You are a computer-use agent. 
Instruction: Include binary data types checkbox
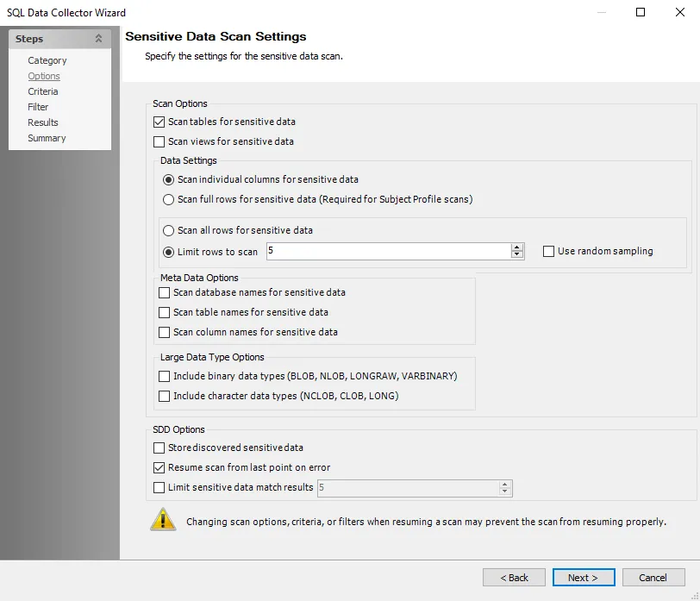pos(165,376)
